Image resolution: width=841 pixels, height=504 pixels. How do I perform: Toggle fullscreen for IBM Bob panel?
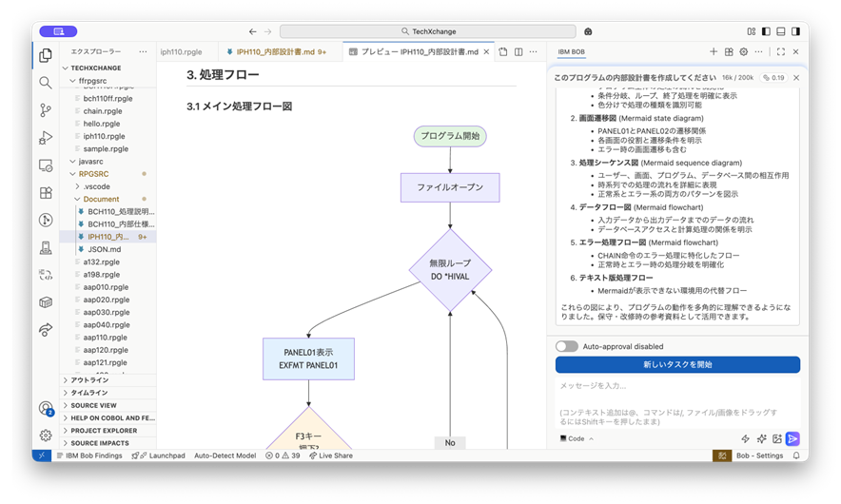click(x=781, y=51)
